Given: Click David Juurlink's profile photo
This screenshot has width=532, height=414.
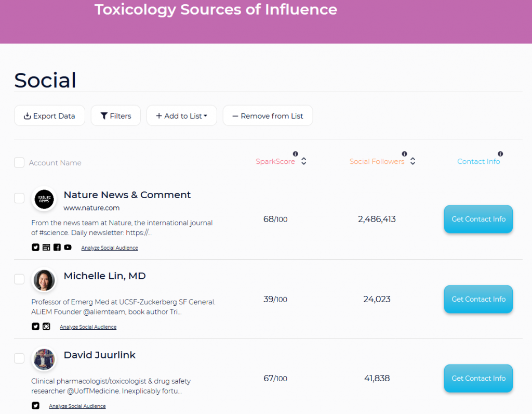Looking at the screenshot, I should (44, 359).
